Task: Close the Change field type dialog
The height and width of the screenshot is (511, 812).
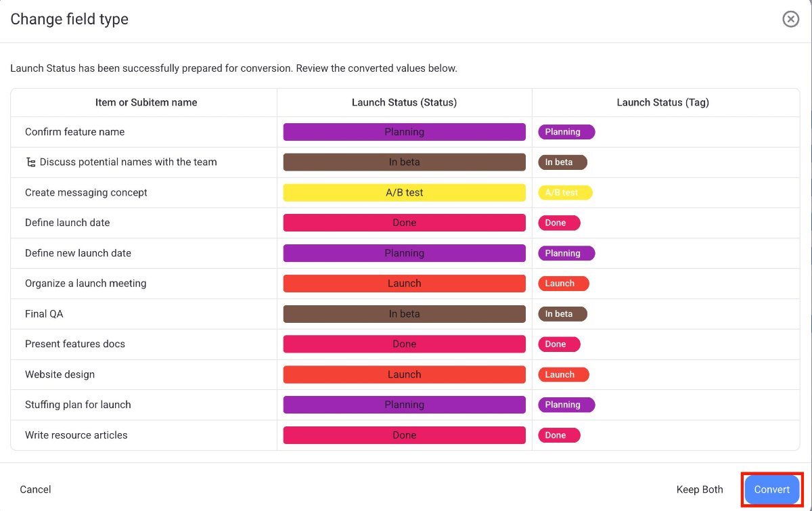Action: tap(790, 19)
